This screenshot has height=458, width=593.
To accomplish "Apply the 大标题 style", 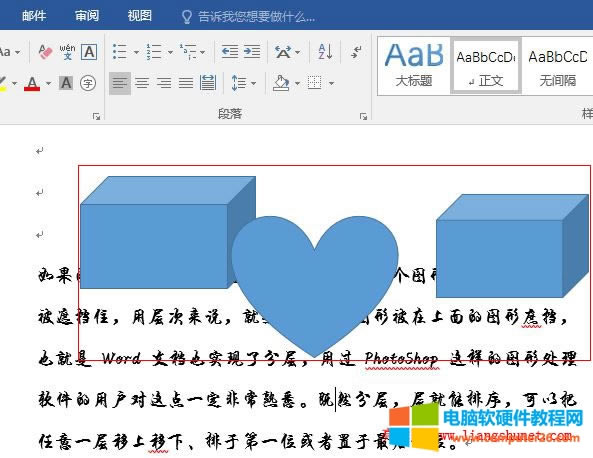I will click(414, 66).
